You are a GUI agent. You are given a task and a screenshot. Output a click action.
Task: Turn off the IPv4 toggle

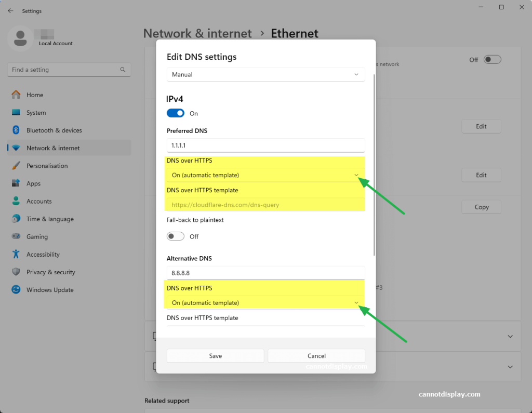coord(176,113)
